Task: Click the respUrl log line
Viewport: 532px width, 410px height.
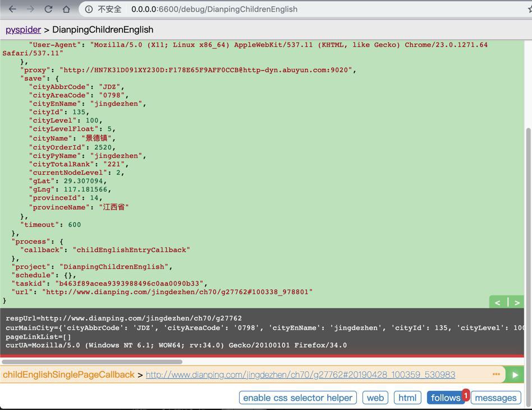Action: tap(124, 319)
